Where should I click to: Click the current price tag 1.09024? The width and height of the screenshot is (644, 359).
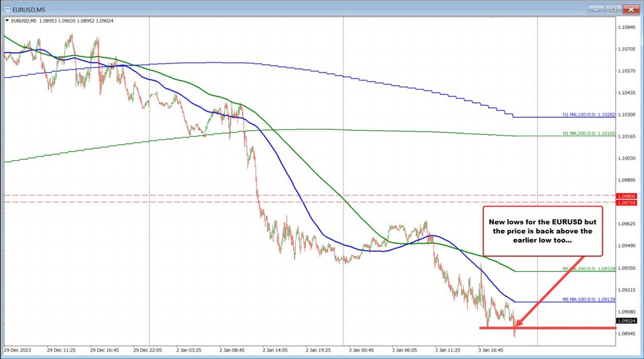pos(627,321)
